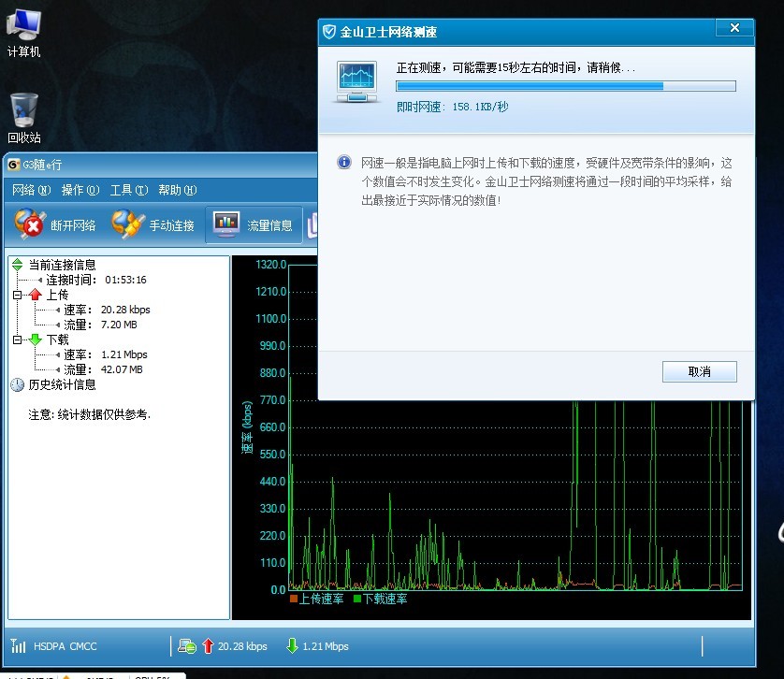Viewport: 784px width, 679px height.
Task: Click the traffic rate chart area
Action: (x=515, y=495)
